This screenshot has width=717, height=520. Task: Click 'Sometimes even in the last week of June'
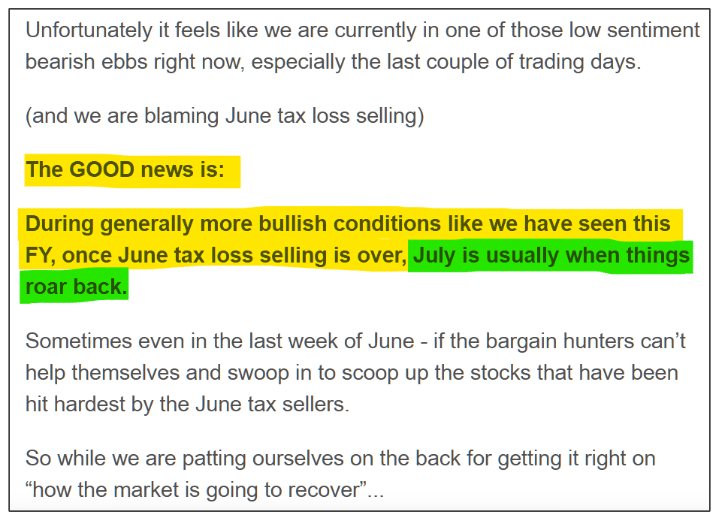click(x=220, y=341)
